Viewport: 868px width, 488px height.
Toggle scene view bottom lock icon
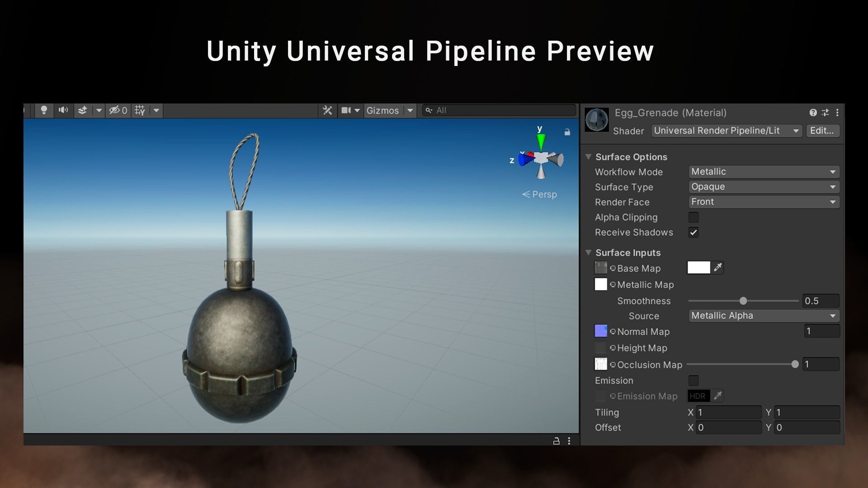click(x=557, y=441)
